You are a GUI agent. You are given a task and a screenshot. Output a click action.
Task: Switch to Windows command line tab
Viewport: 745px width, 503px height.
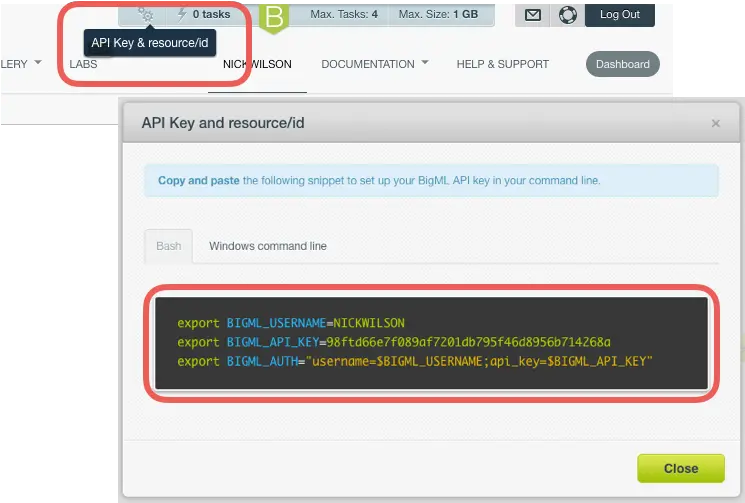[267, 246]
